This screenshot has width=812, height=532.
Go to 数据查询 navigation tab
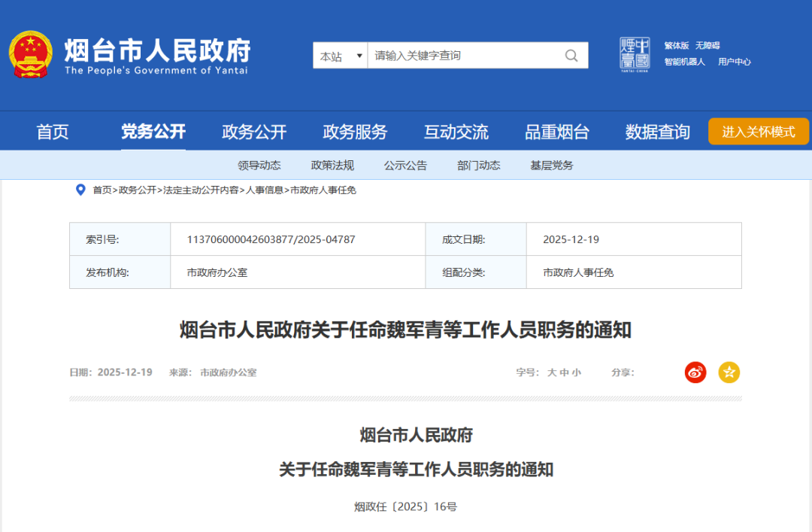(x=657, y=132)
